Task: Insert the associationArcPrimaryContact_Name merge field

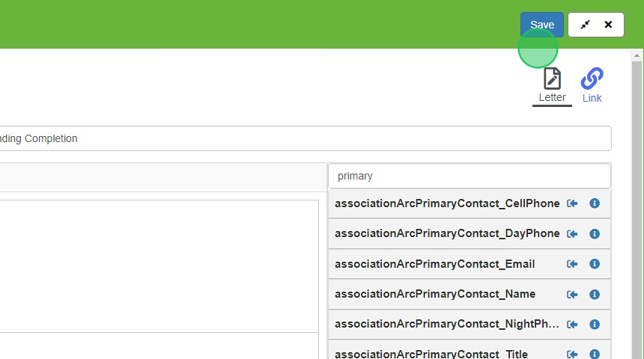Action: click(572, 294)
